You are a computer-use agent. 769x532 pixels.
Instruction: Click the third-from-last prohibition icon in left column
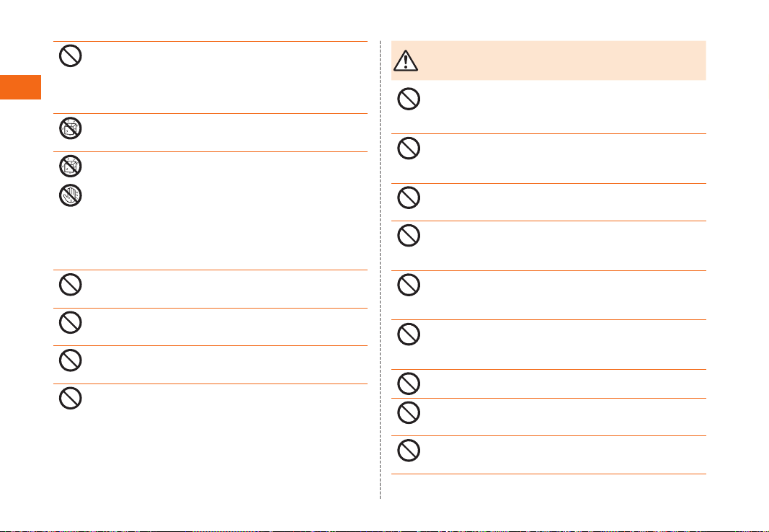click(72, 322)
